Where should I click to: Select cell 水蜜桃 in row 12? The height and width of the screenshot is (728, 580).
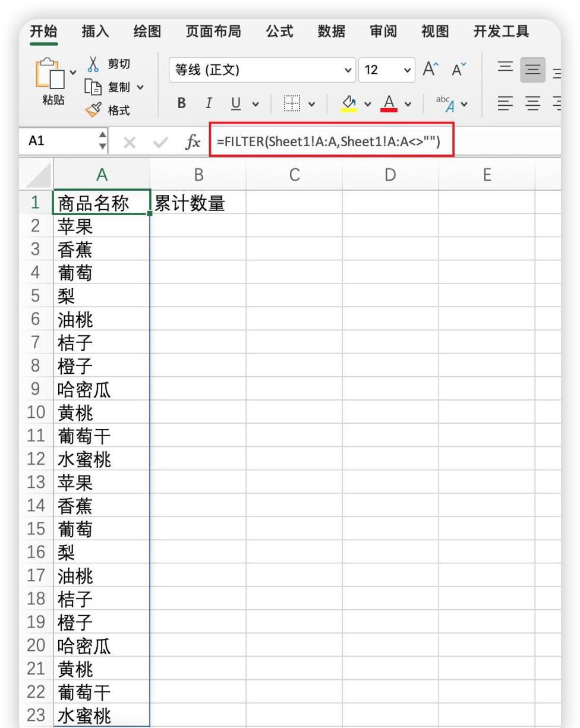point(102,459)
